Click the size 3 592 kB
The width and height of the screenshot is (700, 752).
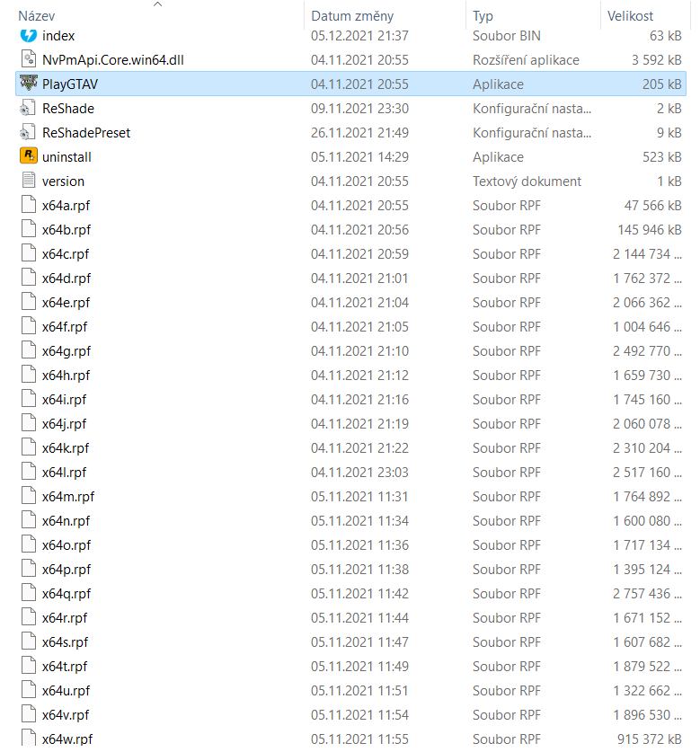coord(656,60)
